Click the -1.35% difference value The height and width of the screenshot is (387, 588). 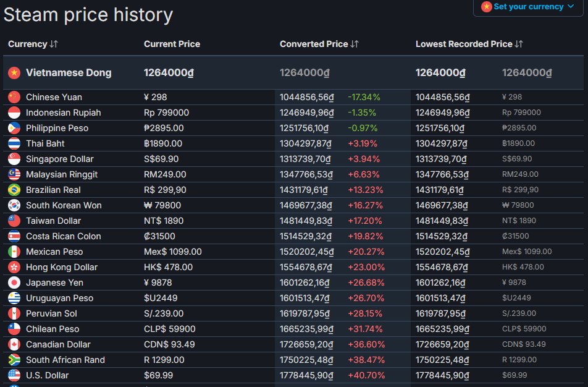[x=362, y=113]
